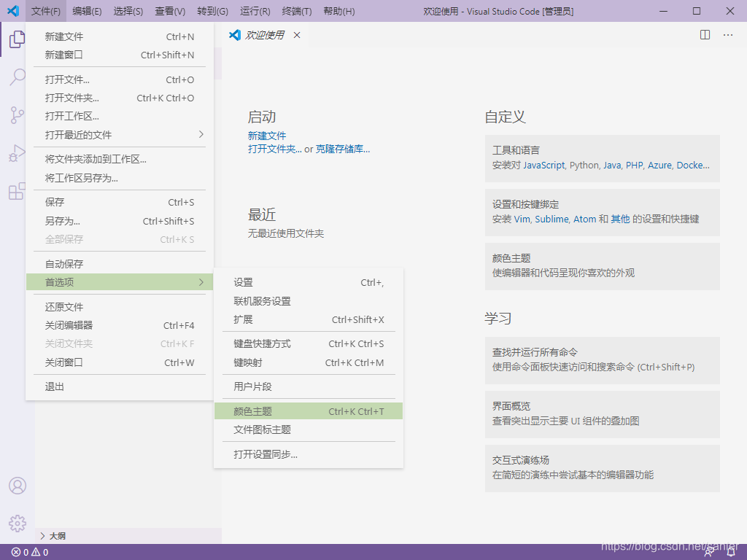Click 新建文件 link under 启动
747x560 pixels.
(267, 136)
